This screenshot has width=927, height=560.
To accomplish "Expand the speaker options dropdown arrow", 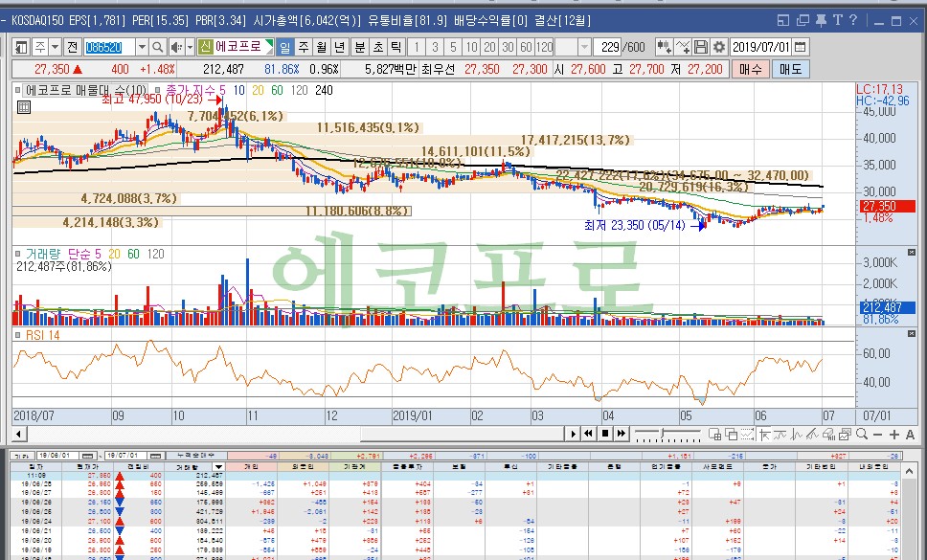I will click(x=190, y=47).
